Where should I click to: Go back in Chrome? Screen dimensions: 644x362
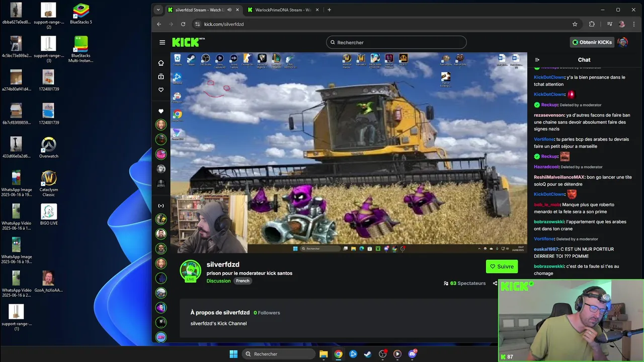tap(159, 24)
